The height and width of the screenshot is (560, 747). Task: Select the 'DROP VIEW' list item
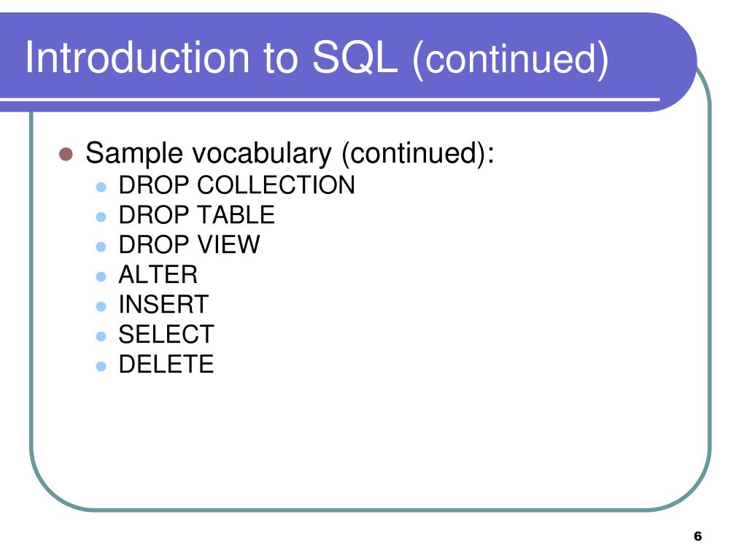(189, 245)
